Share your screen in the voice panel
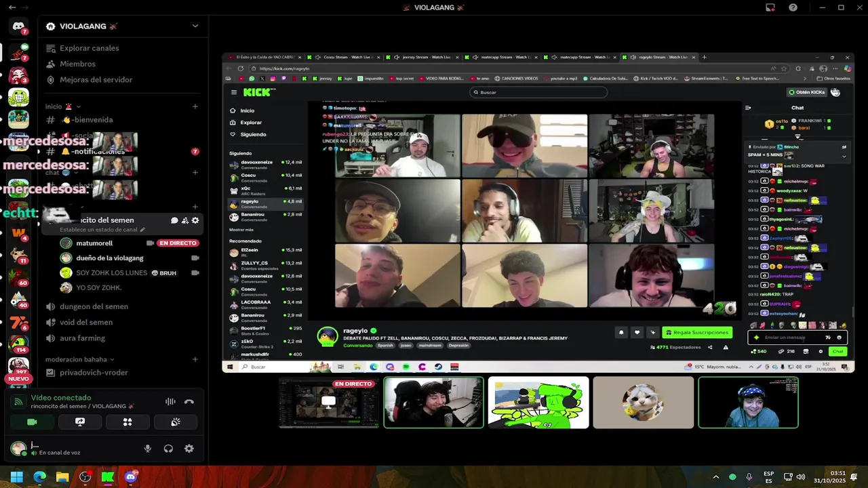The image size is (868, 488). (x=80, y=422)
